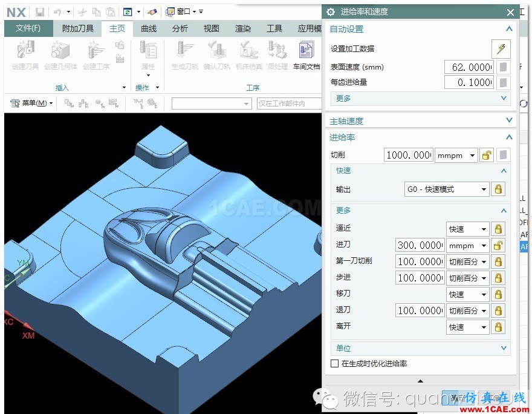Toggle the lock for 切削 feed rate
The width and height of the screenshot is (532, 414).
coord(487,155)
